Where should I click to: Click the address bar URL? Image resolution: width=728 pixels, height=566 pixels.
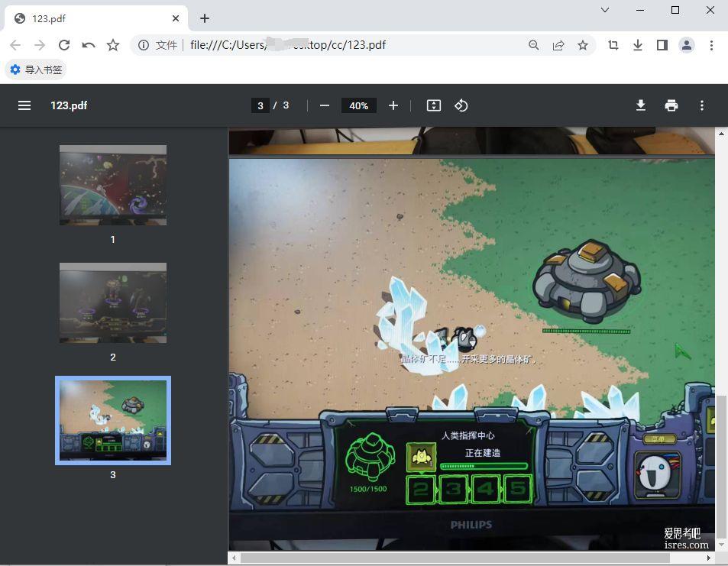[288, 45]
